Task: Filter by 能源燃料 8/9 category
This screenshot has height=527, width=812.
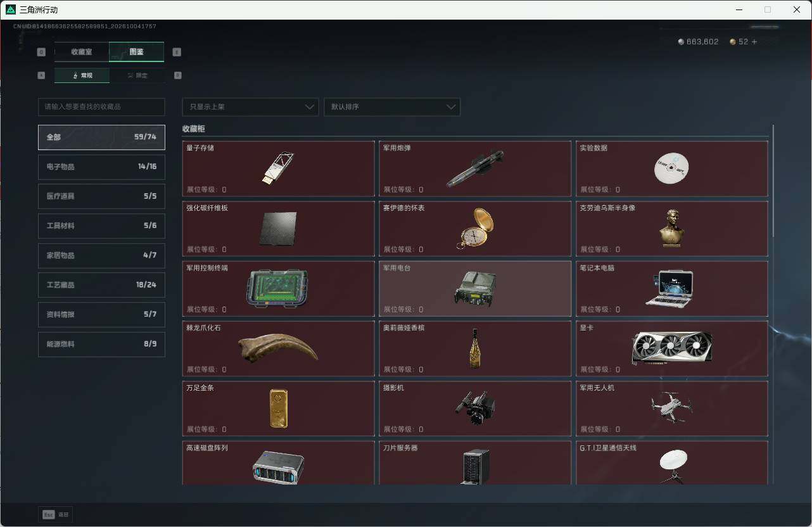Action: 101,344
